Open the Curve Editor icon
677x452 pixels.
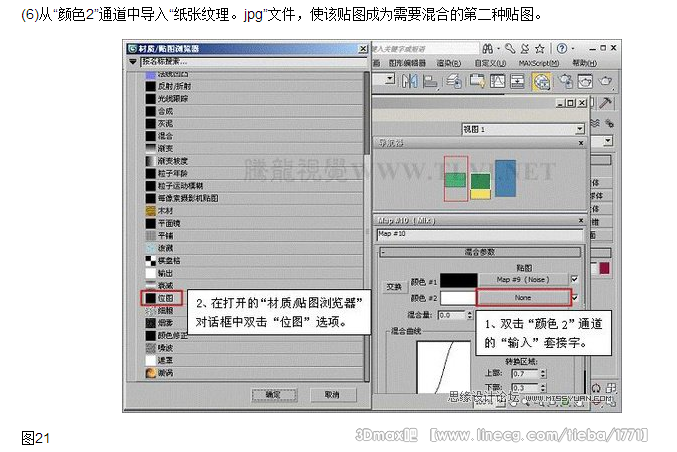pyautogui.click(x=497, y=81)
